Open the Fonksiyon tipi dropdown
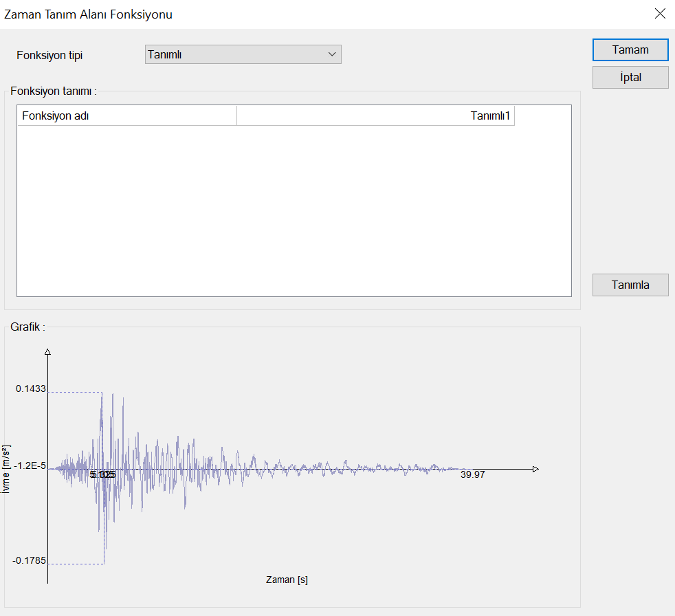This screenshot has width=675, height=616. pos(243,55)
